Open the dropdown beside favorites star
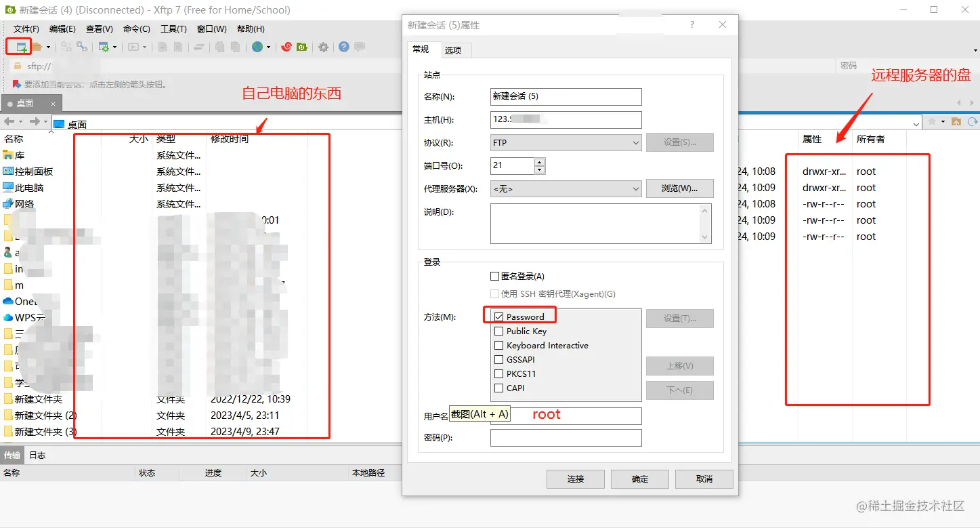Viewport: 980px width, 528px height. (942, 122)
